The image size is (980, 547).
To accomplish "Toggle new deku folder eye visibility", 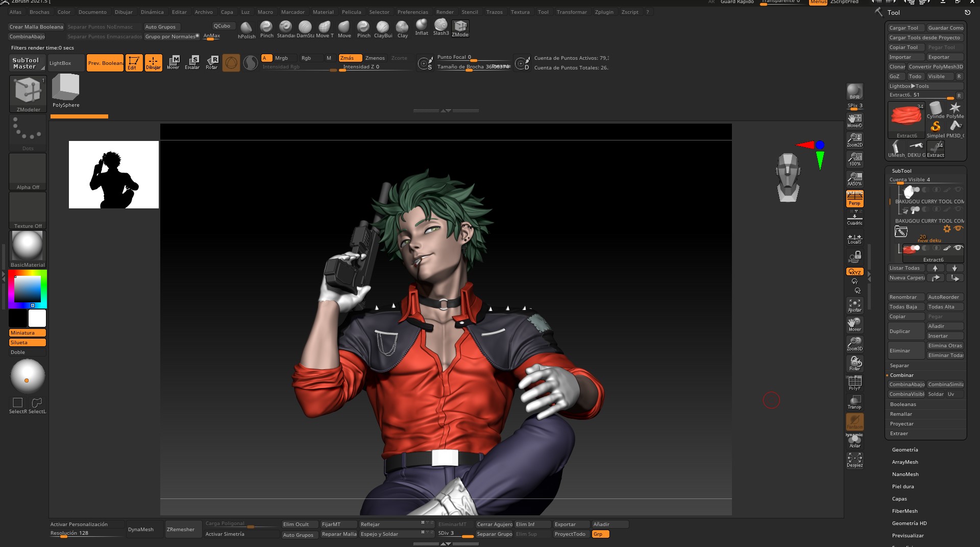I will pyautogui.click(x=958, y=228).
